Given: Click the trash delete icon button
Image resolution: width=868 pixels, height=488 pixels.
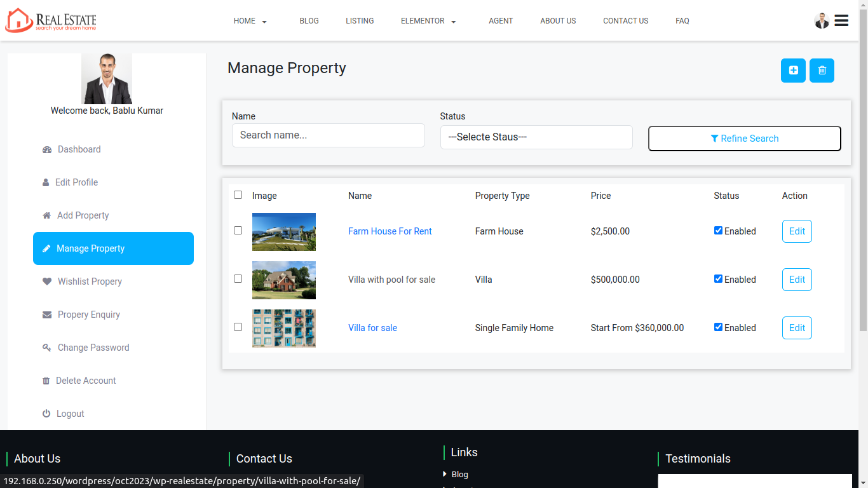Looking at the screenshot, I should [822, 71].
